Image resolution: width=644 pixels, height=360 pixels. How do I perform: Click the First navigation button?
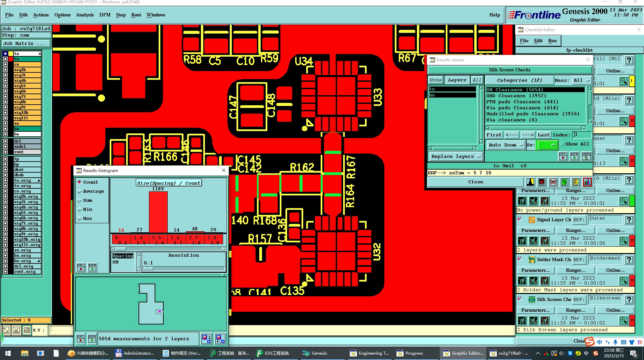coord(494,135)
